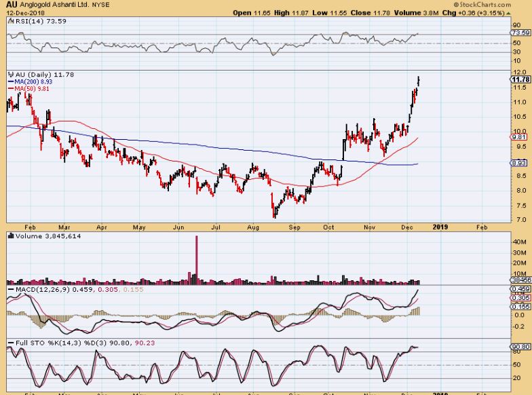This screenshot has height=395, width=532.
Task: Click the 90.80 stochastic tag on right axis
Action: click(521, 347)
